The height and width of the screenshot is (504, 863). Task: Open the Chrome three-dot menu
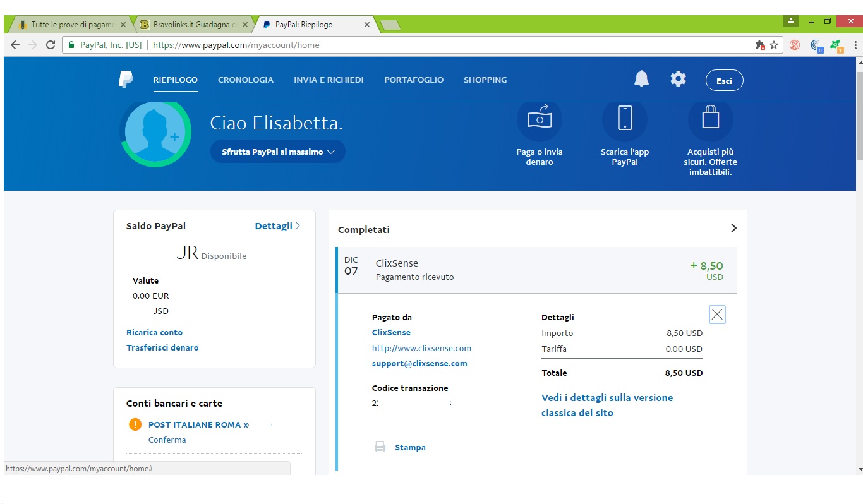click(856, 45)
